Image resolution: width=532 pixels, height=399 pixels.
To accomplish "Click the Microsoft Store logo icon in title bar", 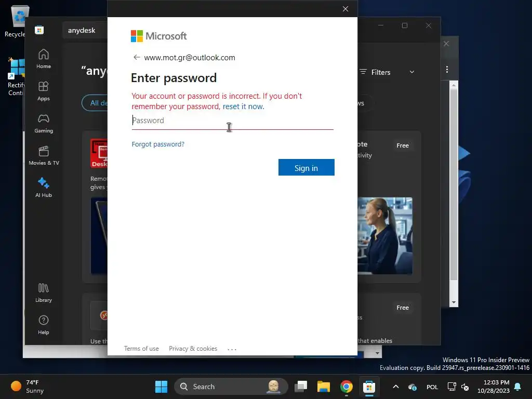I will tap(39, 30).
